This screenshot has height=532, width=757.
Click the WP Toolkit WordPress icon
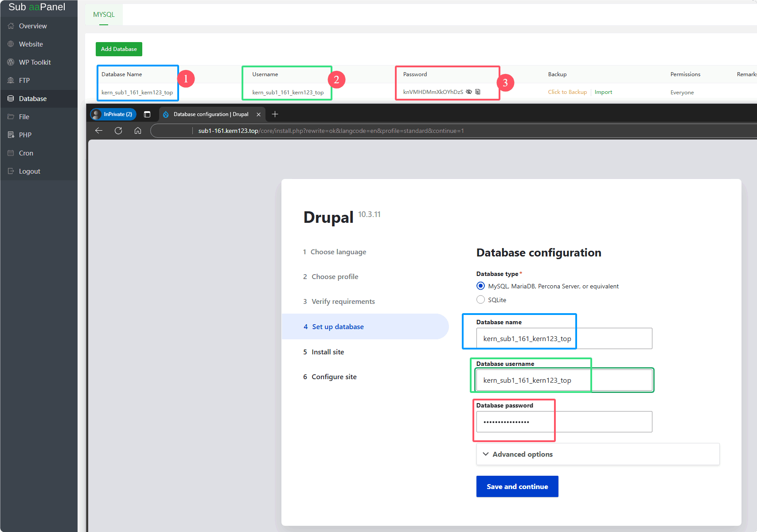(x=11, y=62)
